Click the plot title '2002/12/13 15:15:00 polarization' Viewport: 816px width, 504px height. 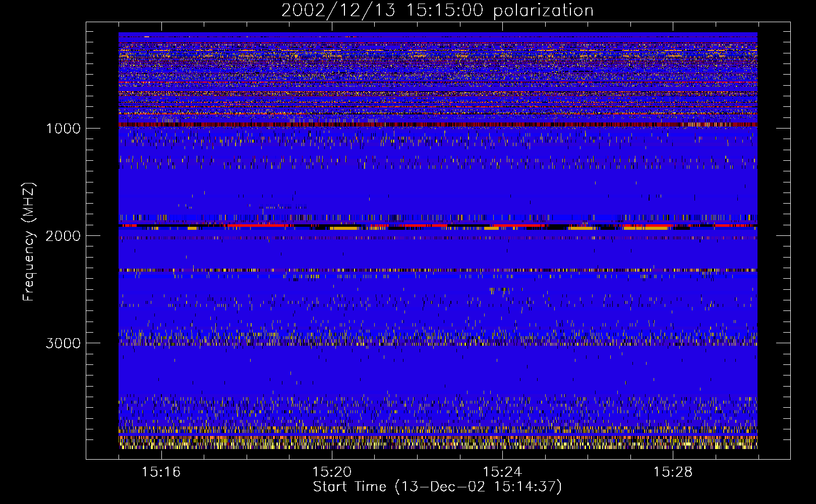[437, 11]
